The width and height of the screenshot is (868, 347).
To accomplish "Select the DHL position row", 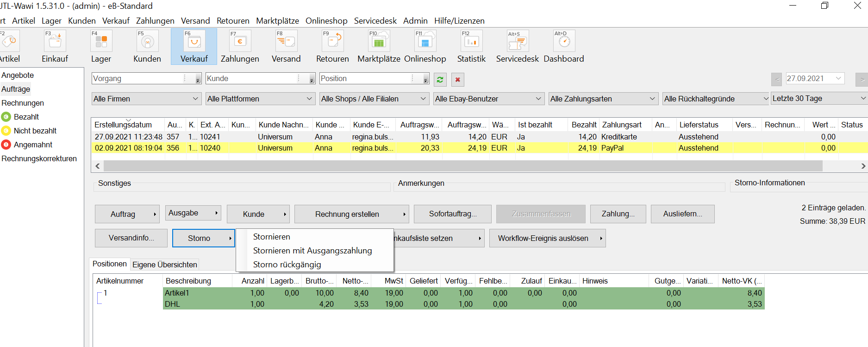I will point(463,304).
